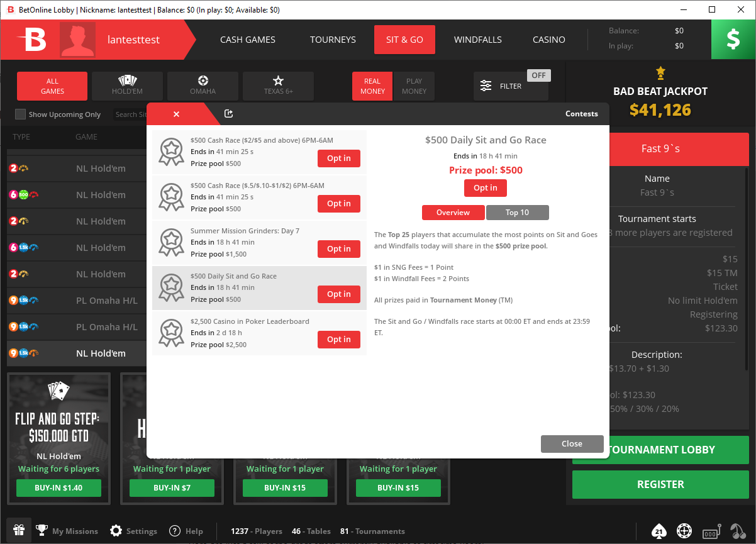
Task: Click '81 - Tournaments' in status bar
Action: 372,531
